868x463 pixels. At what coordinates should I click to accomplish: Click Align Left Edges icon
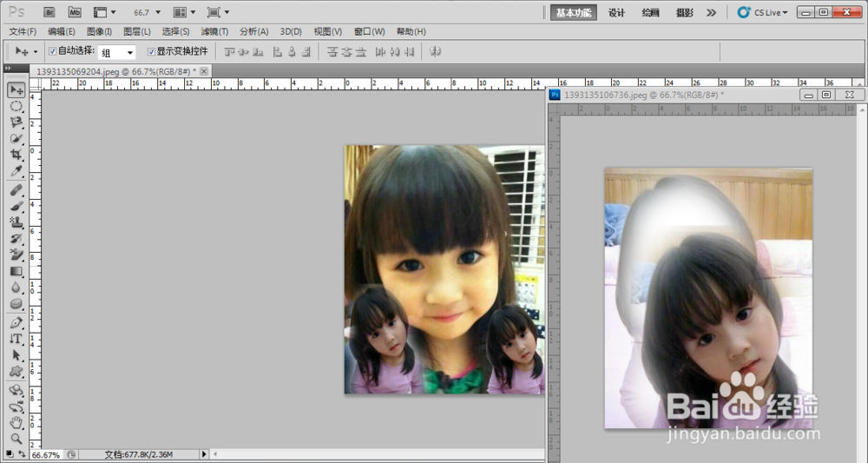278,51
